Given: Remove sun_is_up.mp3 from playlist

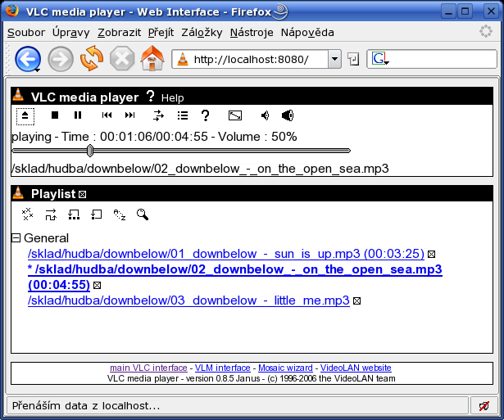Looking at the screenshot, I should (432, 255).
